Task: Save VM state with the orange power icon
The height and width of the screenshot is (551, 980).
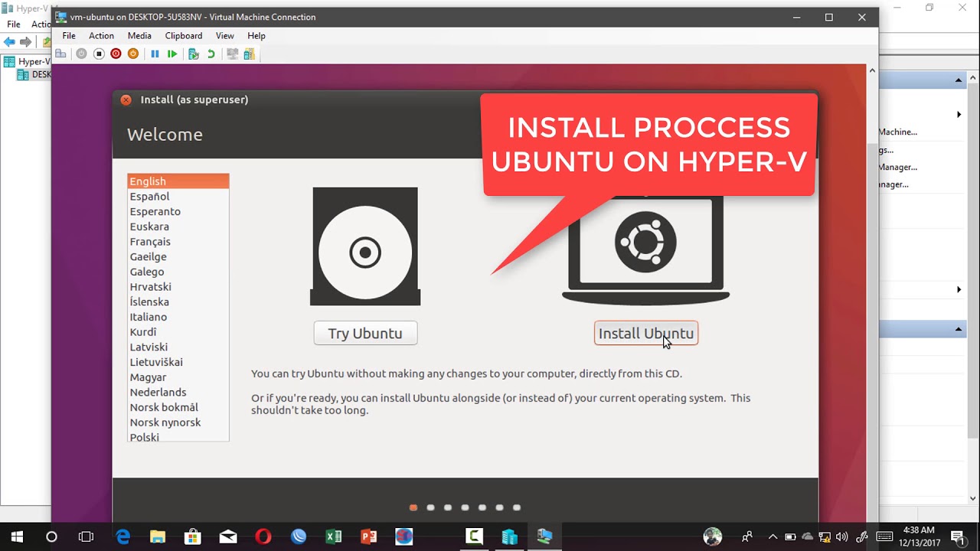Action: pos(133,54)
